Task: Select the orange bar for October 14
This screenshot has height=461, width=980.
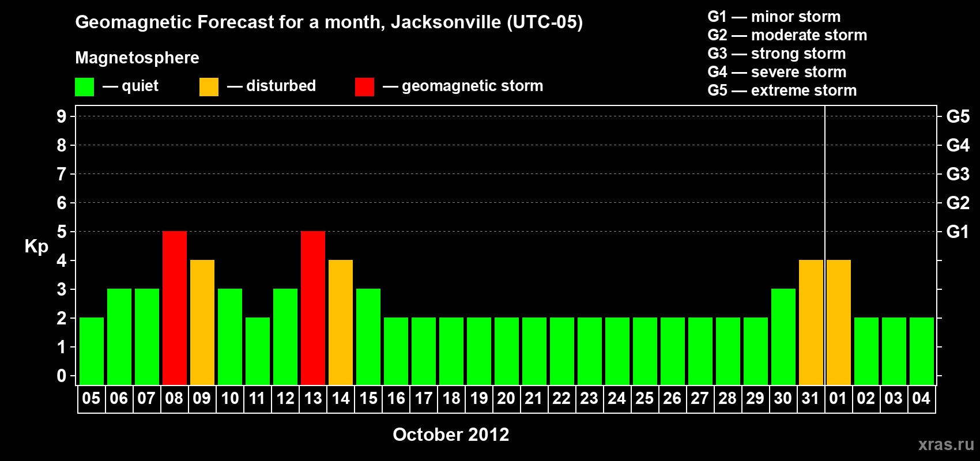Action: (x=341, y=322)
